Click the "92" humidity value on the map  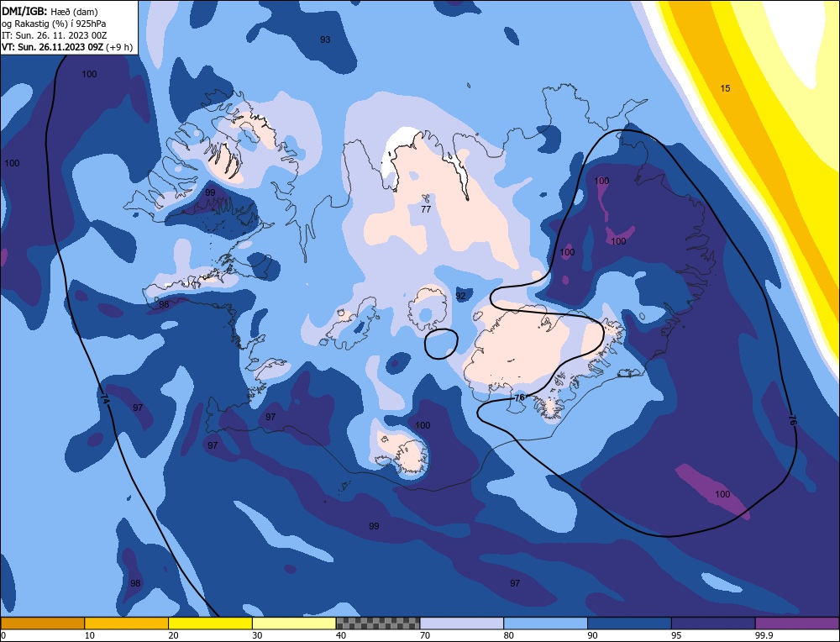tap(460, 296)
